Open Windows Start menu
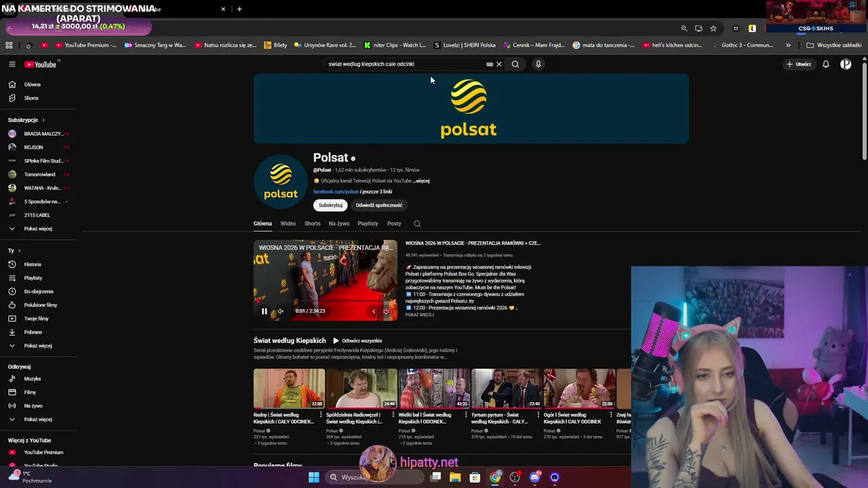Image resolution: width=868 pixels, height=488 pixels. point(314,477)
